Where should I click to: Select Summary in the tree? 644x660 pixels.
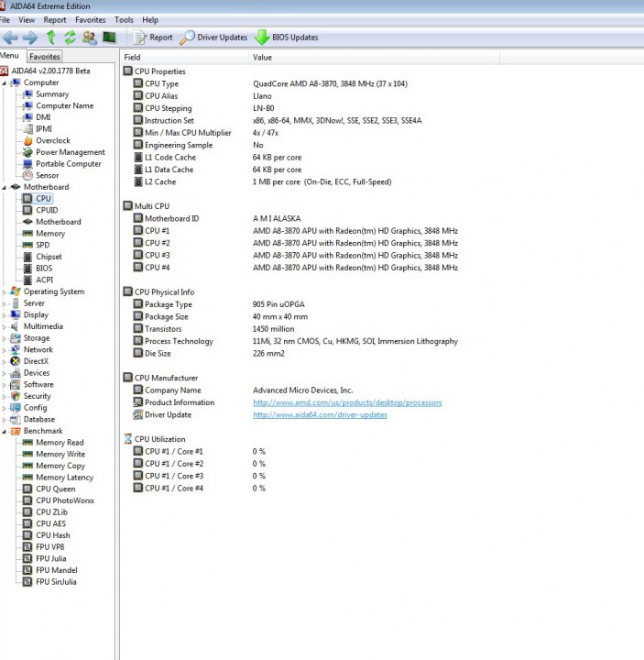(x=52, y=94)
